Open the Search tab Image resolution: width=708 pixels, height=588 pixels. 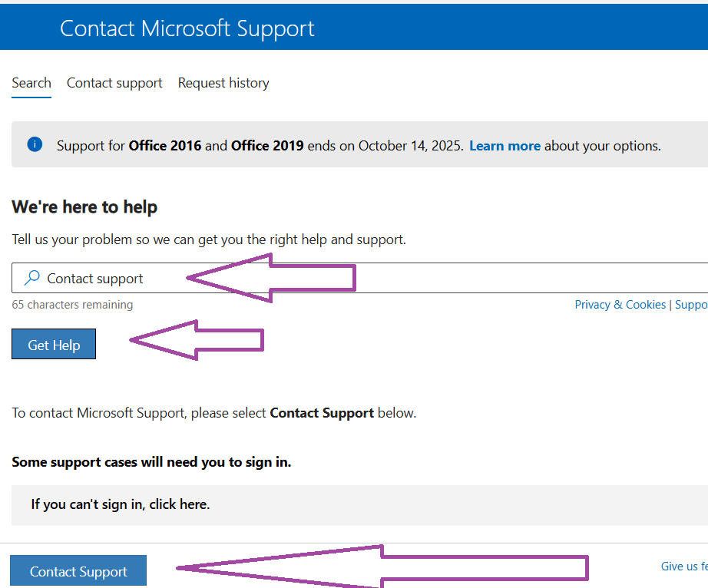(x=31, y=83)
